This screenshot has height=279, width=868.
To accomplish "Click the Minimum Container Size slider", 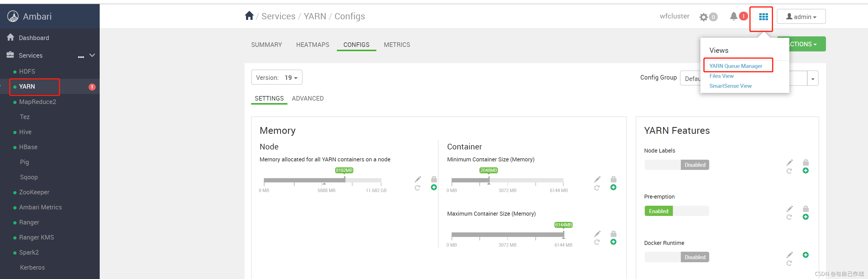I will (507, 180).
